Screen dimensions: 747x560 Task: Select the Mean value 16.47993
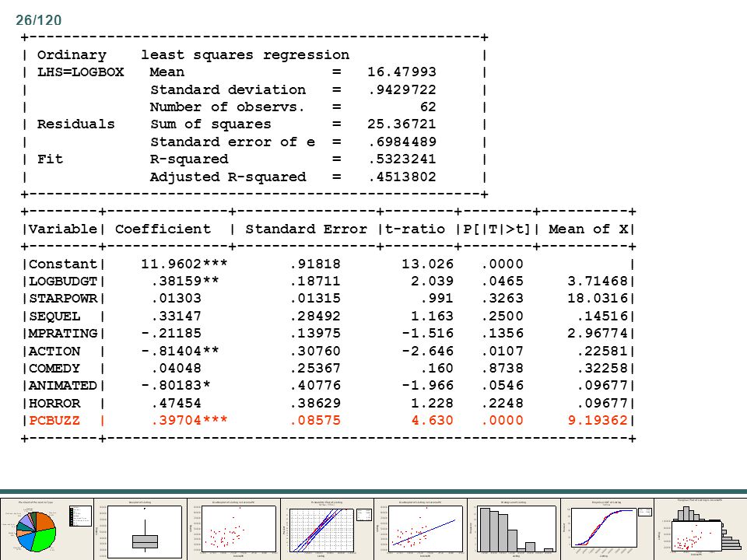coord(402,72)
